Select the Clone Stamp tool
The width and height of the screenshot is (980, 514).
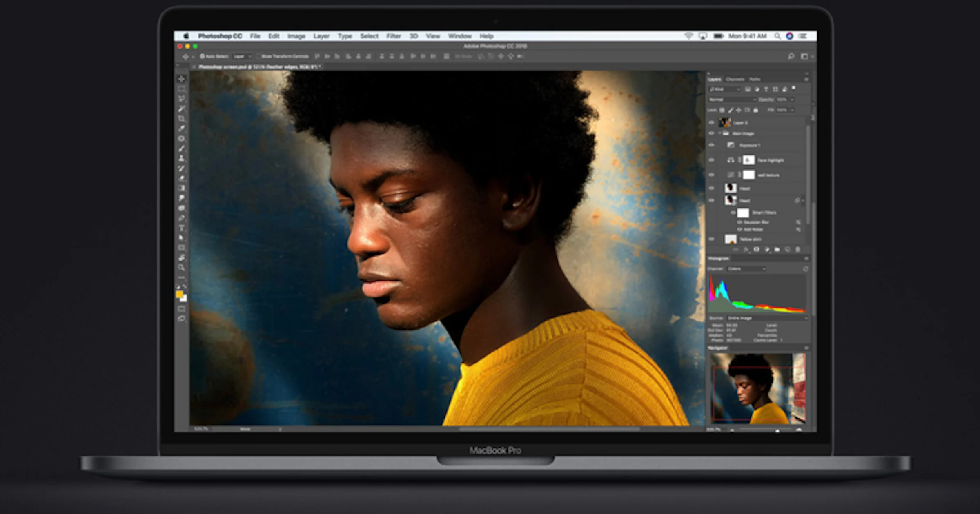pos(182,158)
